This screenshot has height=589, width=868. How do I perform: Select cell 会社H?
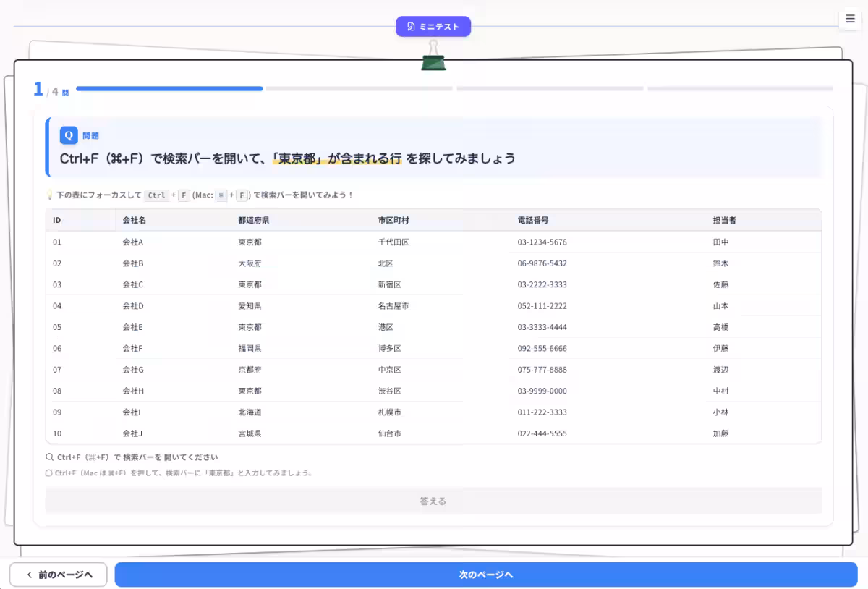pyautogui.click(x=133, y=391)
